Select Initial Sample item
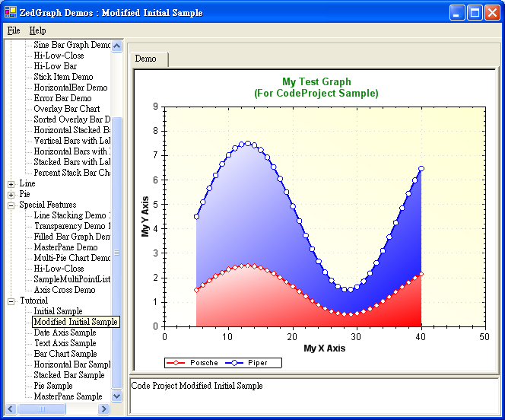 [58, 310]
